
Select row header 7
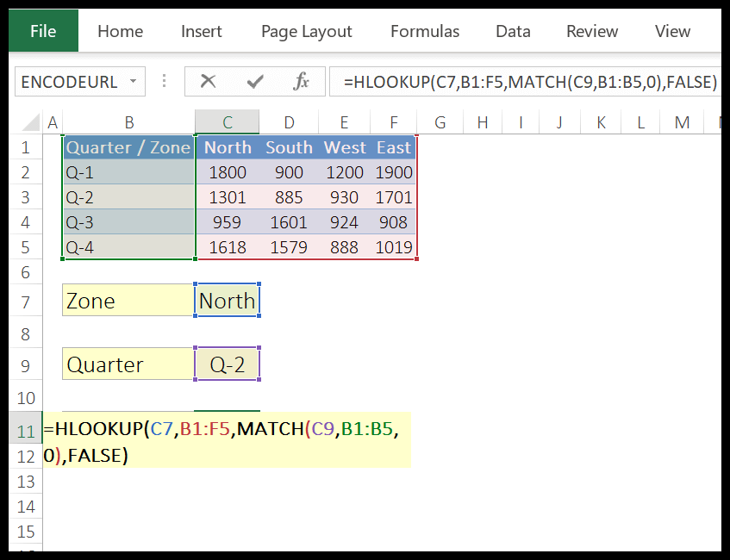click(x=25, y=300)
